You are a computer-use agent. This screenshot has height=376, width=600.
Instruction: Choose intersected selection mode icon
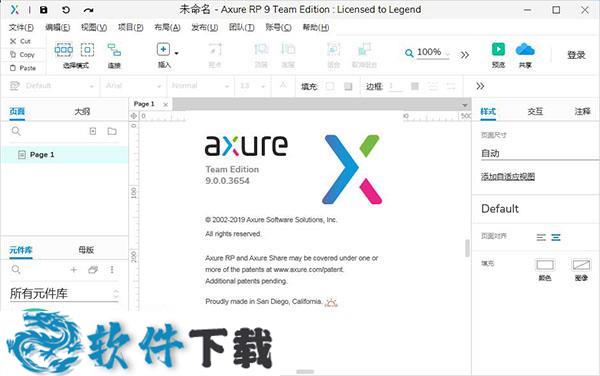[x=64, y=50]
